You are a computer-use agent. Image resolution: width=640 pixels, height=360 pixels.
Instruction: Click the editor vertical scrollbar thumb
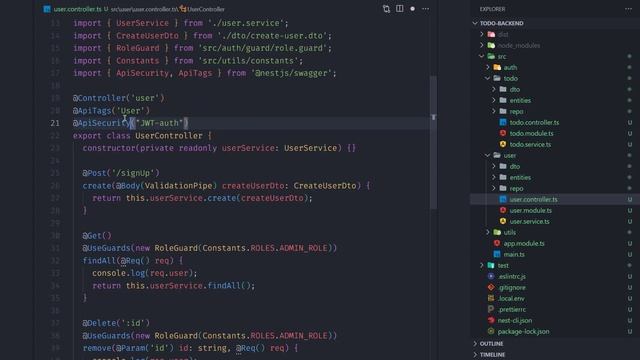click(x=433, y=142)
